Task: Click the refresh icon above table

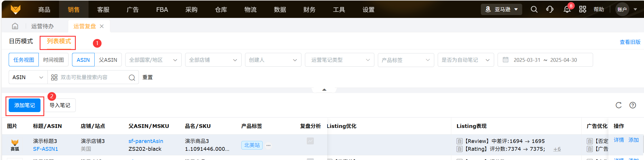Action: point(619,105)
